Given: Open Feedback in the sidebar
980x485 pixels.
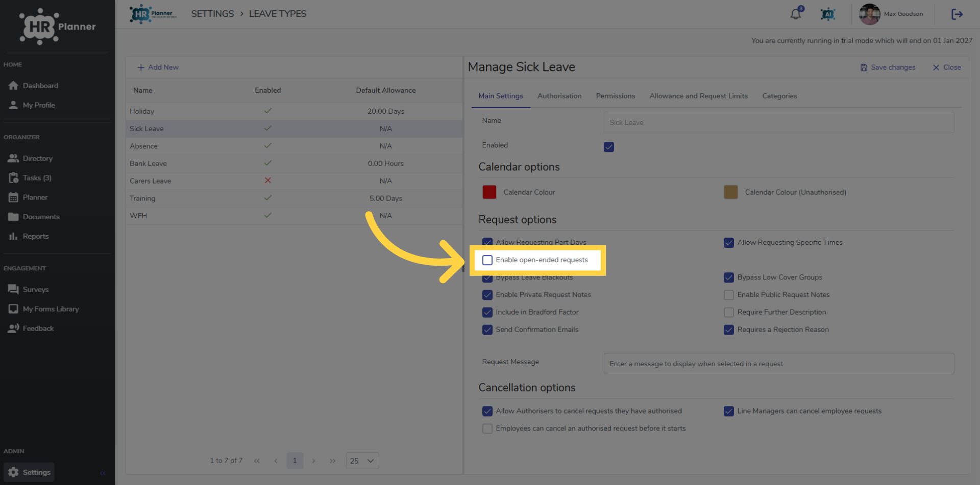Looking at the screenshot, I should [31, 328].
